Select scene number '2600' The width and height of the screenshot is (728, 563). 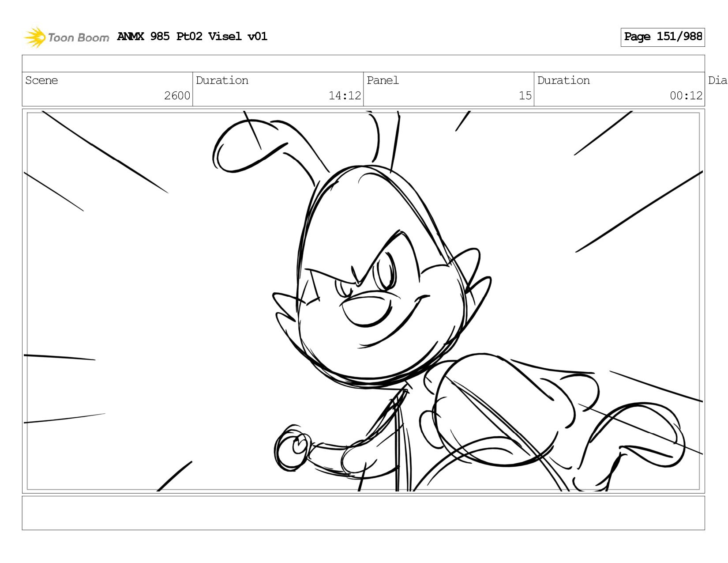[x=177, y=96]
